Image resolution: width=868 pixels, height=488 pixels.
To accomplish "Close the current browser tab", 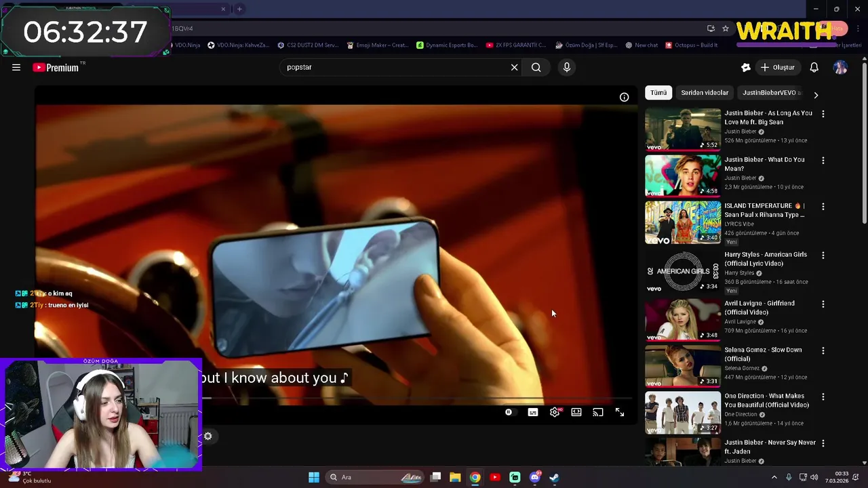I will (223, 9).
